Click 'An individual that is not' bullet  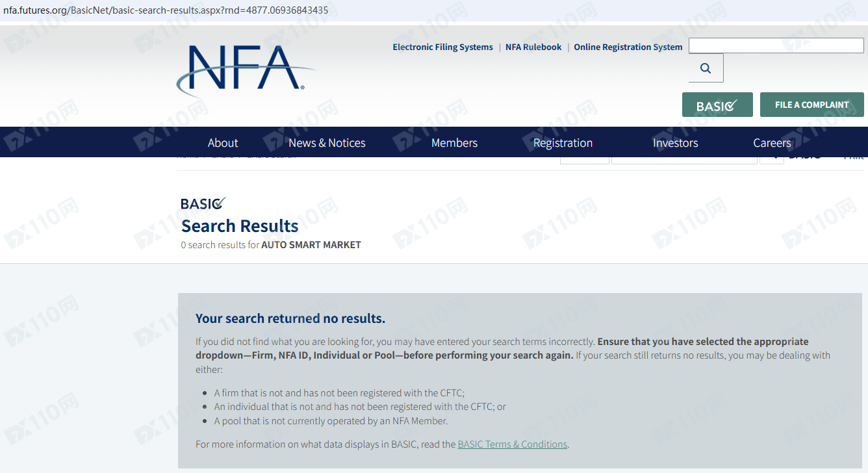pos(360,407)
